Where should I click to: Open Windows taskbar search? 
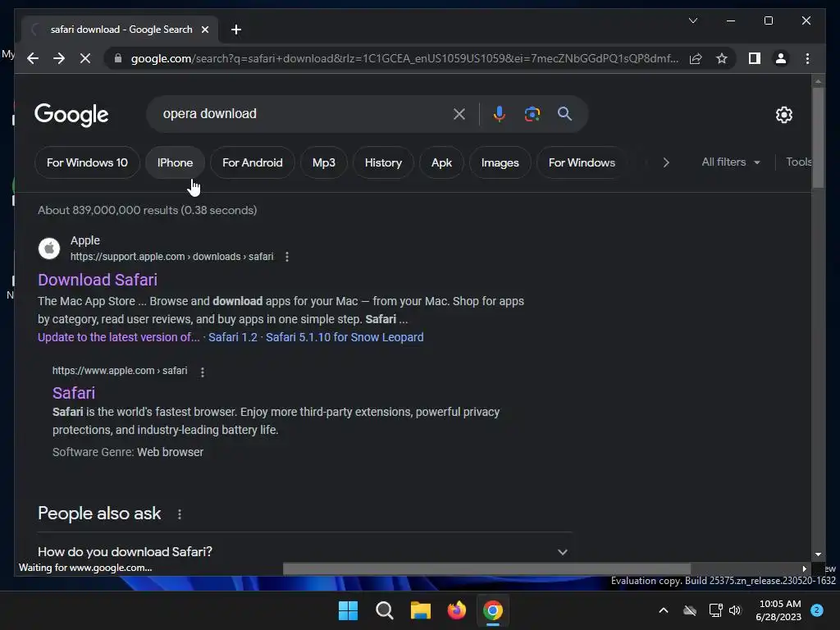[385, 610]
